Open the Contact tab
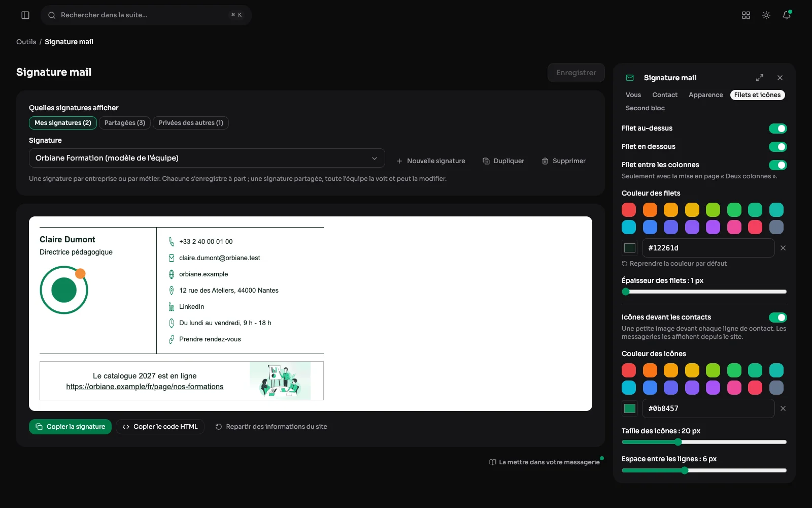The image size is (812, 508). [x=665, y=95]
